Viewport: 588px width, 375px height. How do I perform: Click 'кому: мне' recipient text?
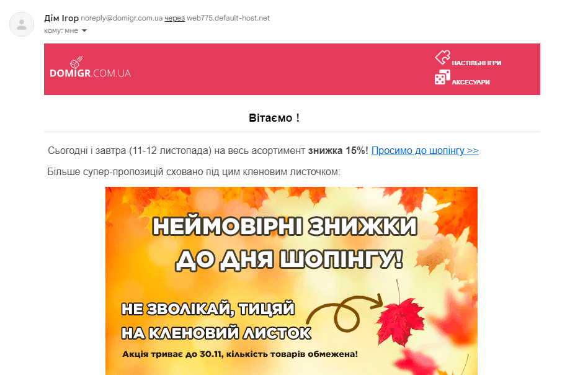pyautogui.click(x=61, y=31)
